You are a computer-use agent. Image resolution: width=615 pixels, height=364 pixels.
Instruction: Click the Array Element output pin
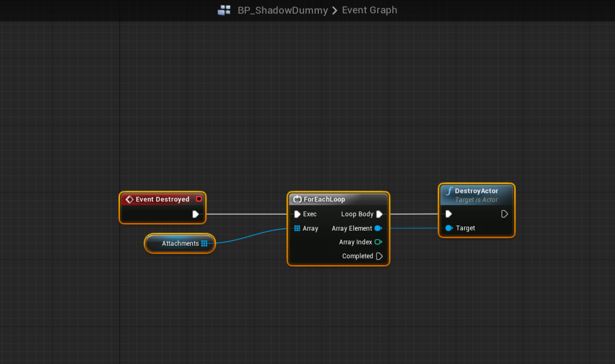(x=378, y=228)
